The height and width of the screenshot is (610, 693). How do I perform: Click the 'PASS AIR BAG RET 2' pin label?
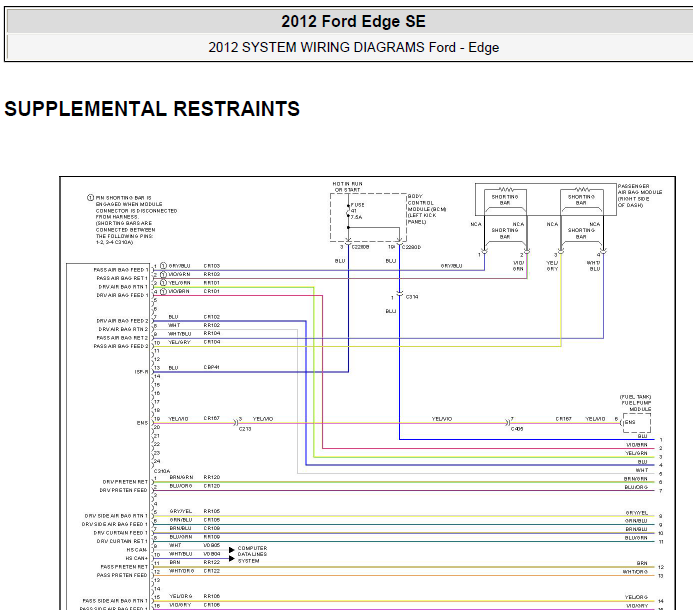pyautogui.click(x=122, y=338)
